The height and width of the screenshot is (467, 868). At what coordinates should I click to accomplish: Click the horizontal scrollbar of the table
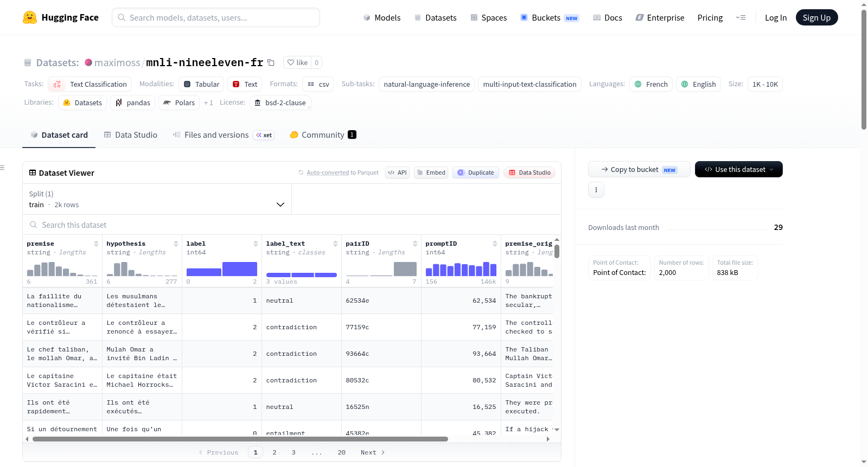[240, 439]
